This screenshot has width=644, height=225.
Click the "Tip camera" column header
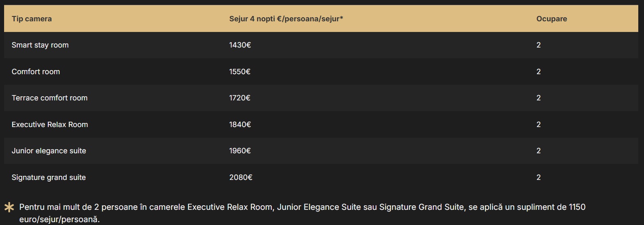(x=32, y=19)
